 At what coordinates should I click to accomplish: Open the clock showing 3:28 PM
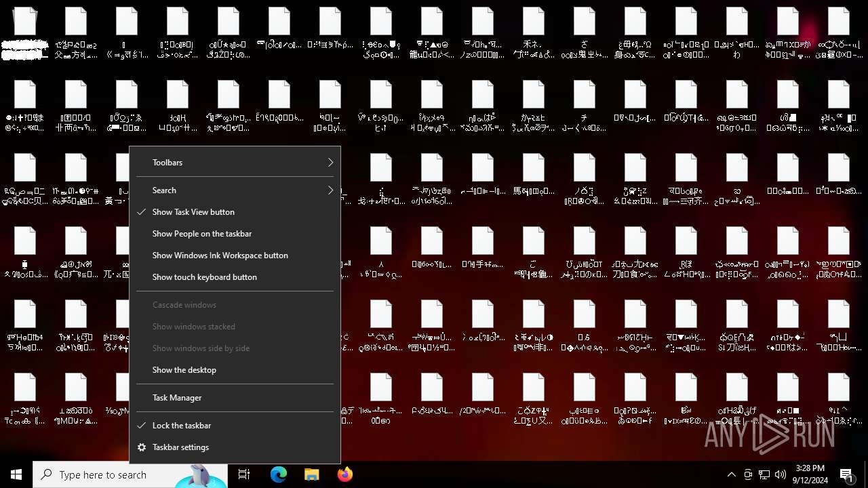pos(810,474)
